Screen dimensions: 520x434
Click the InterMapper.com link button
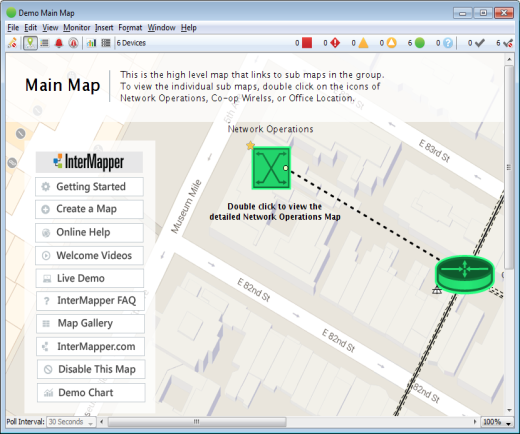(90, 347)
